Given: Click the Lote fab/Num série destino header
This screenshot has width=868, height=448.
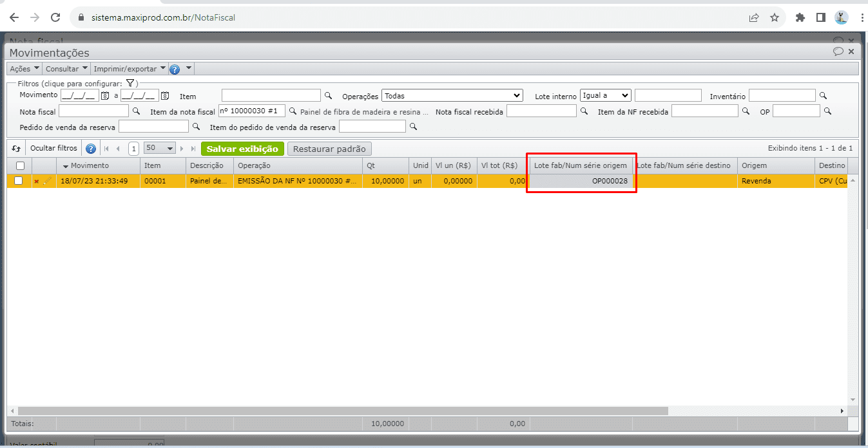Looking at the screenshot, I should [x=685, y=166].
